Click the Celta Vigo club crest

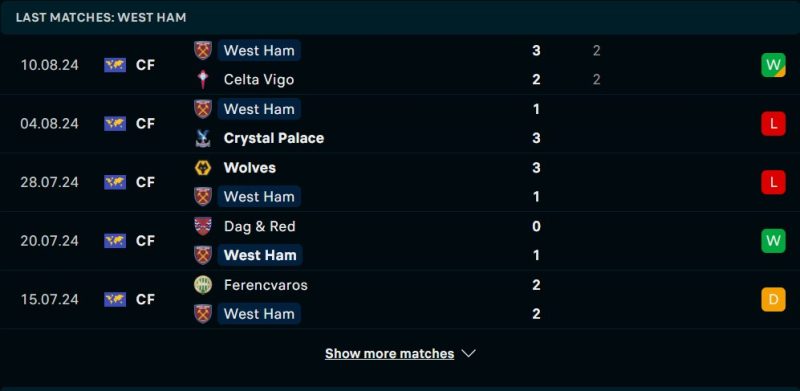tap(203, 80)
